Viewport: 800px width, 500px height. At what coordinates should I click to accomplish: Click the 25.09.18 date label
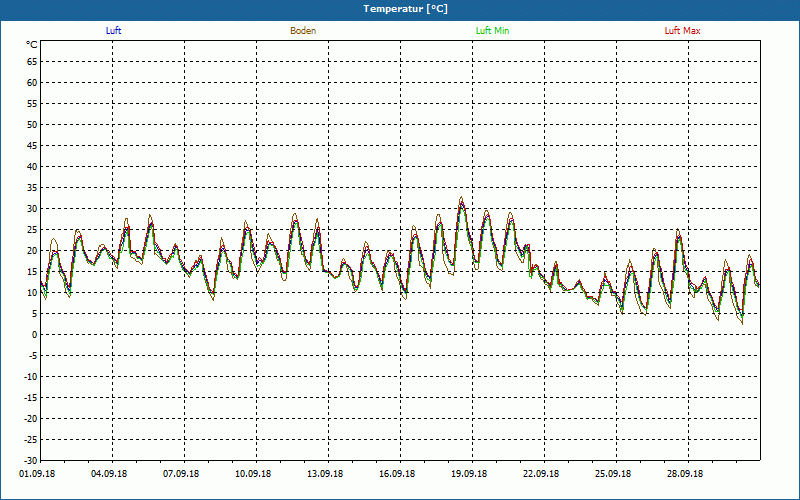click(x=613, y=474)
